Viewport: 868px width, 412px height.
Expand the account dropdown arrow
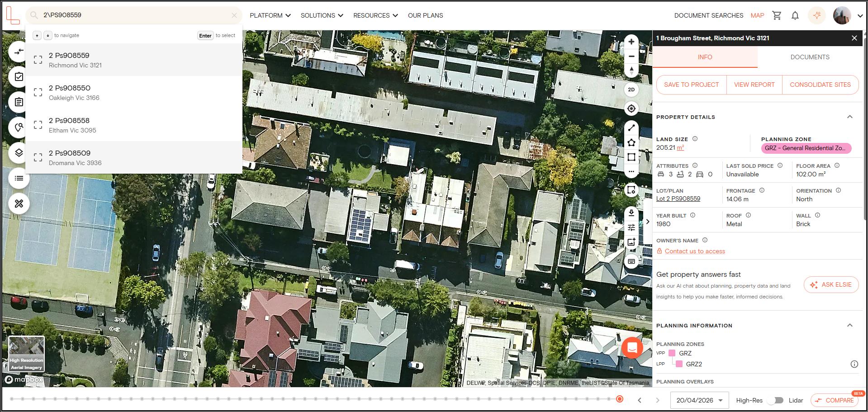pos(860,15)
